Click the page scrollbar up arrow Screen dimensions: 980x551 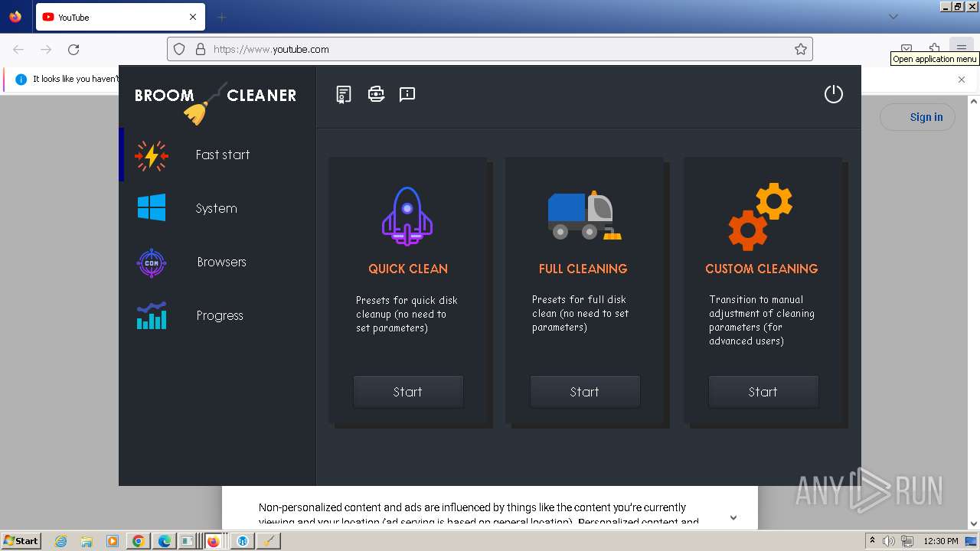click(974, 101)
